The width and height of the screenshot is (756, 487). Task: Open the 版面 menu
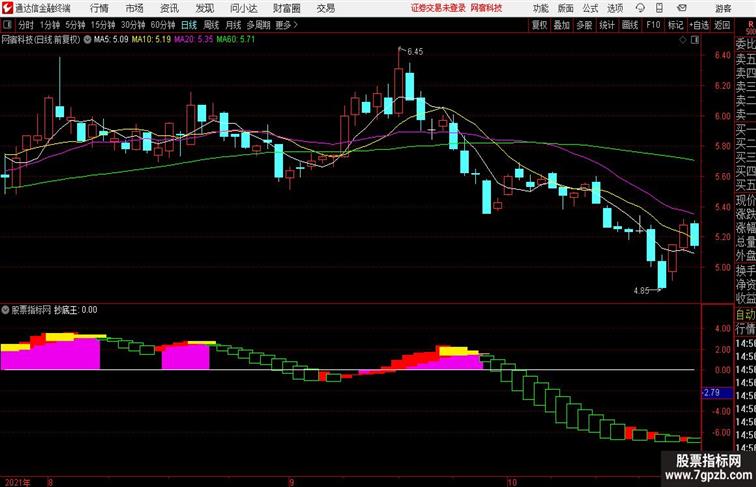pos(566,8)
